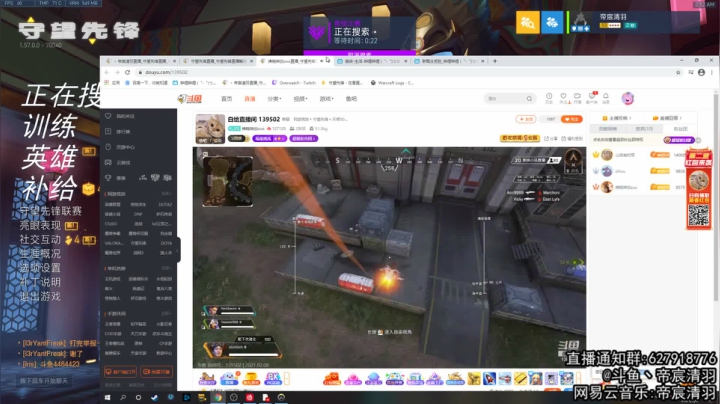Open the 直播 live nav item

[x=249, y=99]
